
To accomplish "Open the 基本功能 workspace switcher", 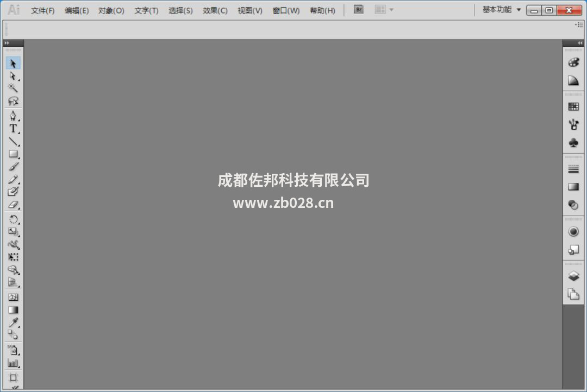I will pos(501,10).
